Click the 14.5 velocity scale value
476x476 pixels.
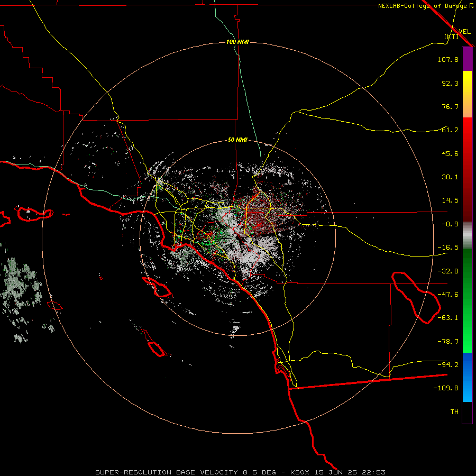pos(450,200)
